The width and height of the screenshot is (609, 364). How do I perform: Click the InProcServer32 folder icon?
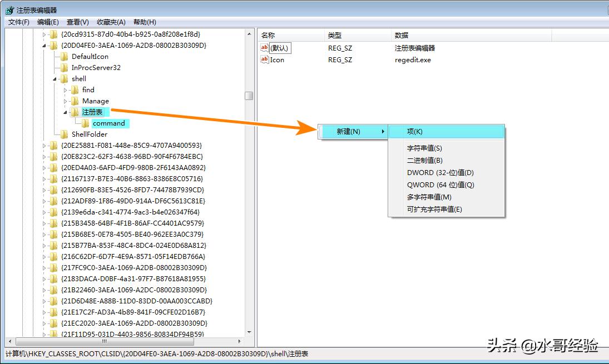click(64, 67)
